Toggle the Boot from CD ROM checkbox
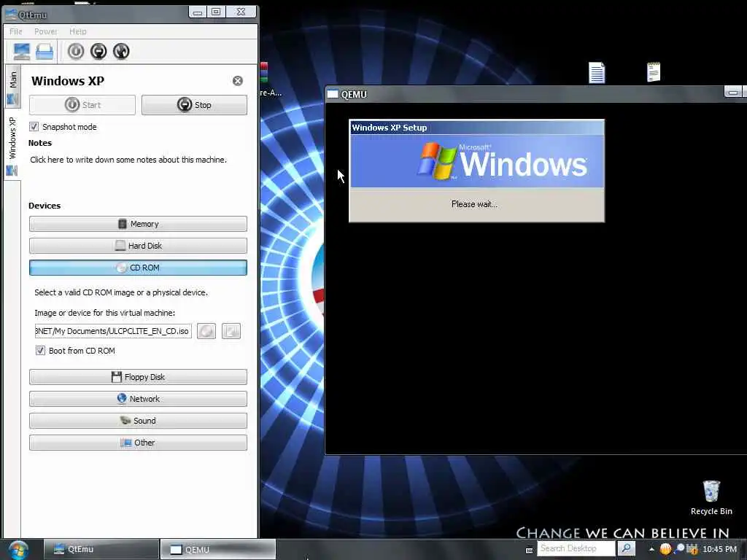The image size is (747, 560). coord(41,351)
